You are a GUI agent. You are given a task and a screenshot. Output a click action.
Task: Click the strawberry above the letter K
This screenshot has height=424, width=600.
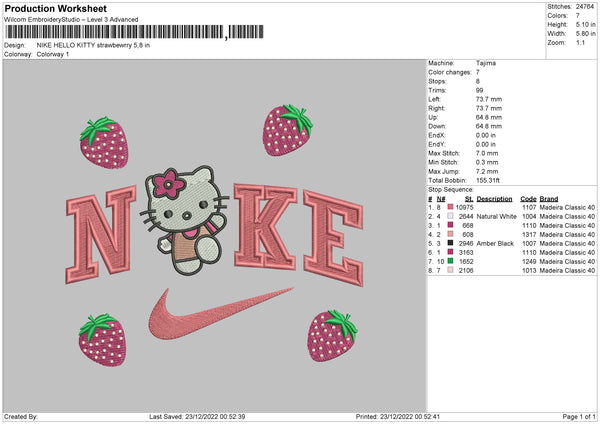(x=287, y=130)
